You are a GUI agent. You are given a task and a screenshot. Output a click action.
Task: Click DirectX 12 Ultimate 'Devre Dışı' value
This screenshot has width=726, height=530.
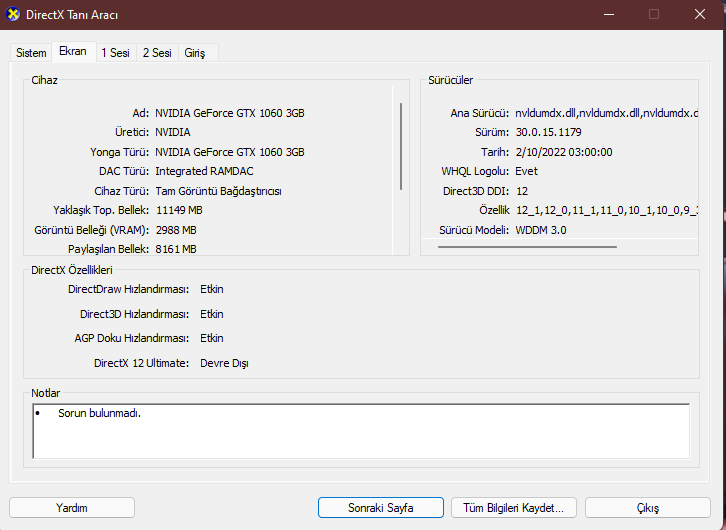pyautogui.click(x=224, y=363)
